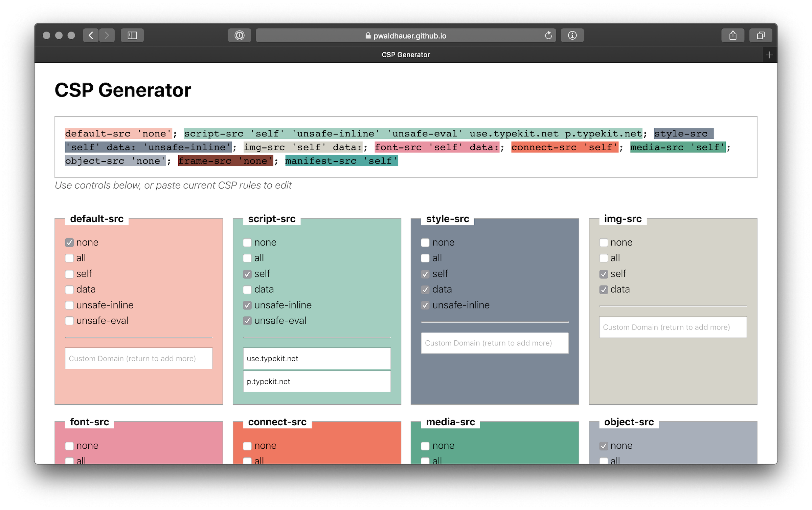
Task: Uncheck unsafe-inline in style-src
Action: click(x=425, y=305)
